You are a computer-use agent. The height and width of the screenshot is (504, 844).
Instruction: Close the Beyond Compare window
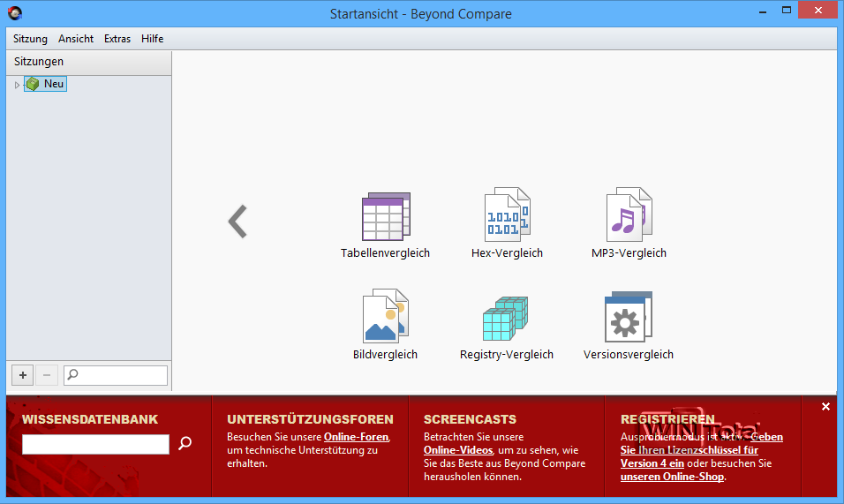point(818,11)
